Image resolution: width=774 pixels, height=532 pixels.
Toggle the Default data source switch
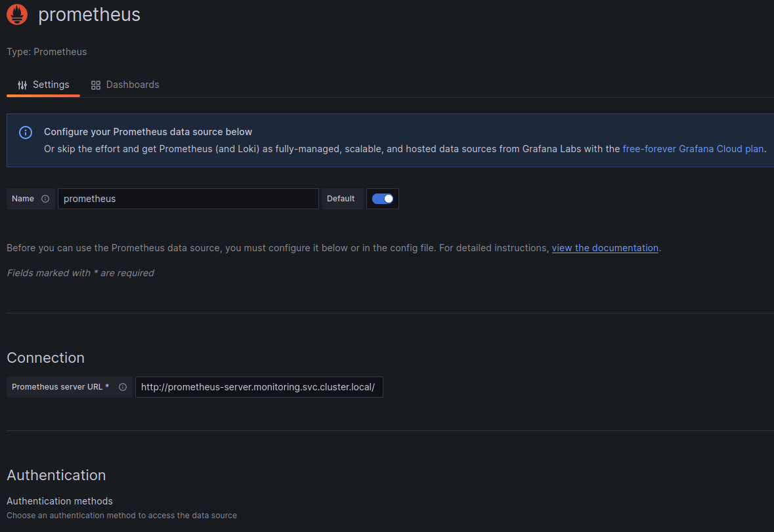click(383, 199)
